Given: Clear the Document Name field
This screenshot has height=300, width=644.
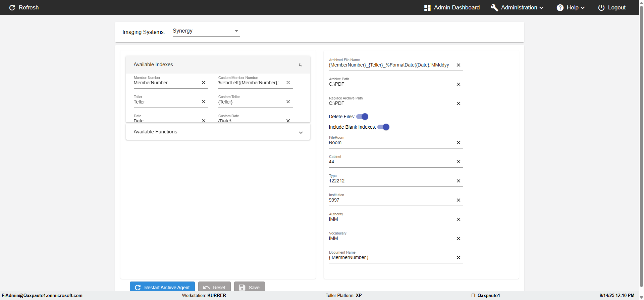Looking at the screenshot, I should (x=459, y=258).
